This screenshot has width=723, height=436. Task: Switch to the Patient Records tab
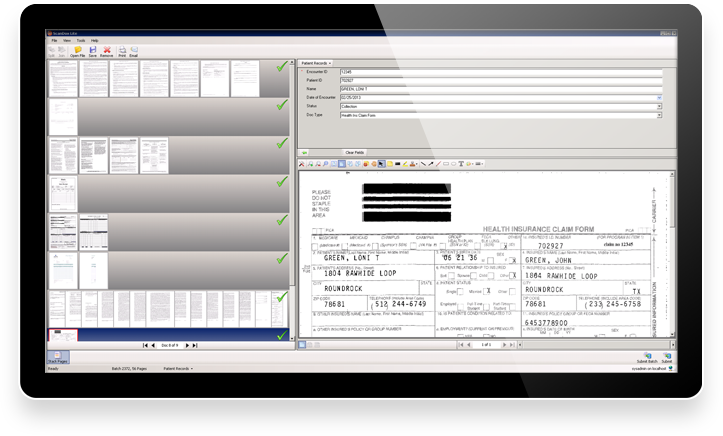(x=316, y=62)
